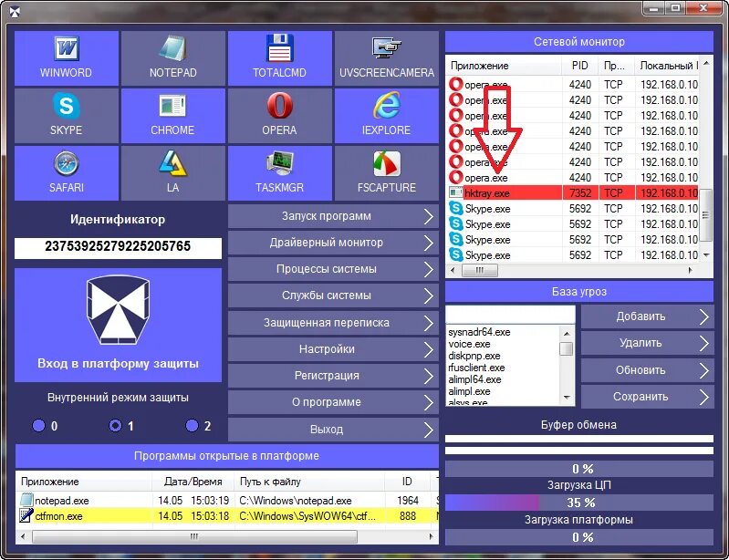This screenshot has height=560, width=729.
Task: Launch the IEXPLORE tile
Action: click(386, 116)
